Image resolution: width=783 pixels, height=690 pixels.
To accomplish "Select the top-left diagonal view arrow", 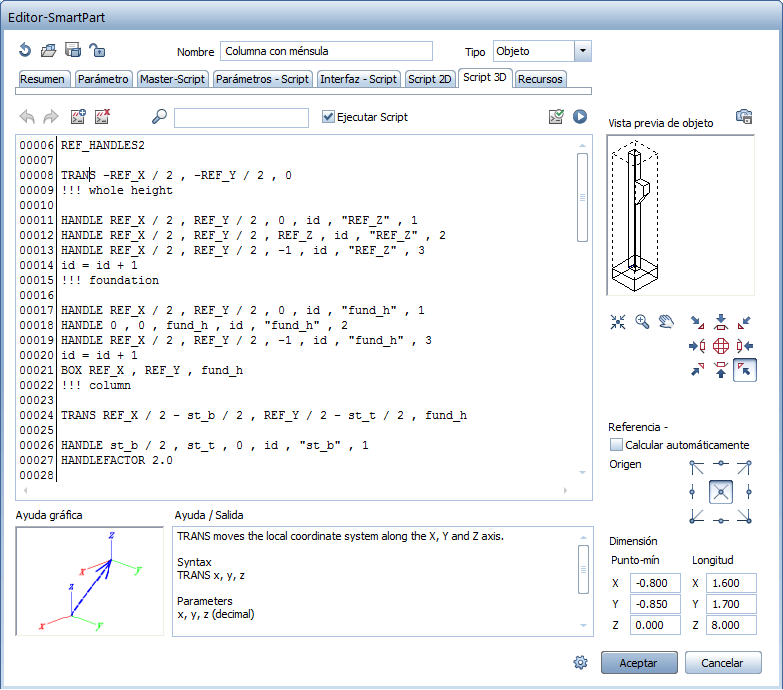I will click(x=697, y=323).
